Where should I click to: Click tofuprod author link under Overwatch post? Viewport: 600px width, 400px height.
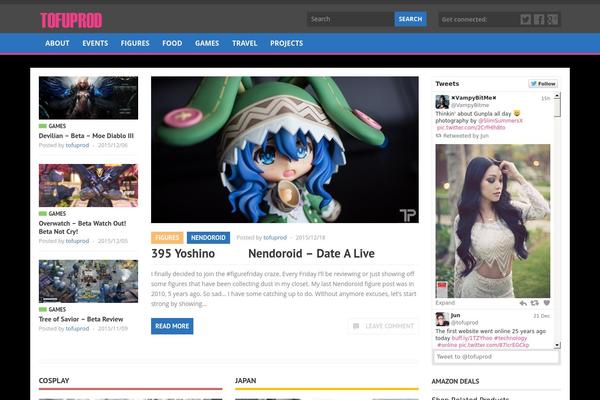(77, 241)
